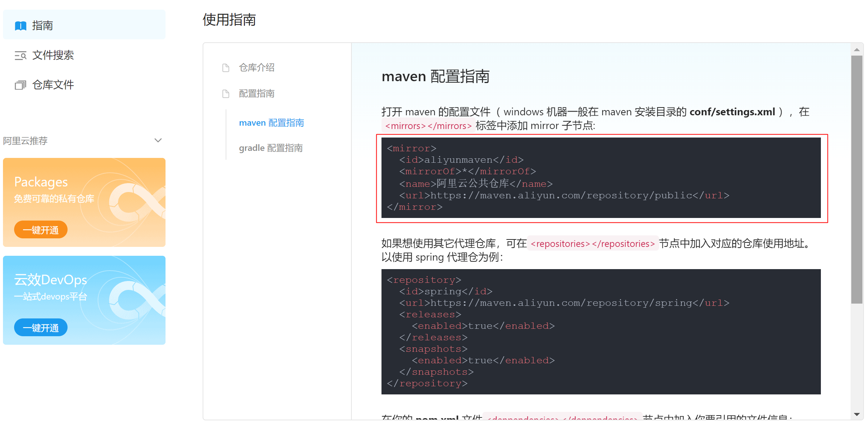This screenshot has height=430, width=868.
Task: Click orange 一键开通 button on Packages
Action: tap(41, 230)
